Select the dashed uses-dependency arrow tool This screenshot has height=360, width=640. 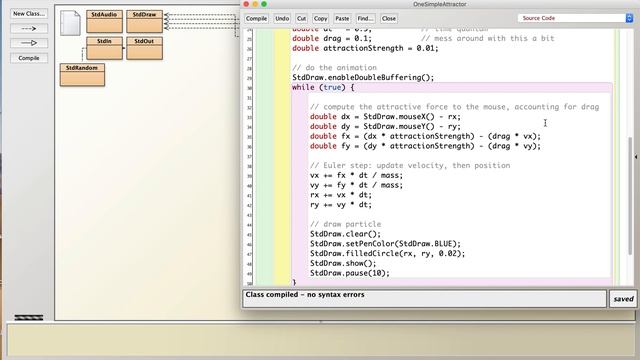29,28
